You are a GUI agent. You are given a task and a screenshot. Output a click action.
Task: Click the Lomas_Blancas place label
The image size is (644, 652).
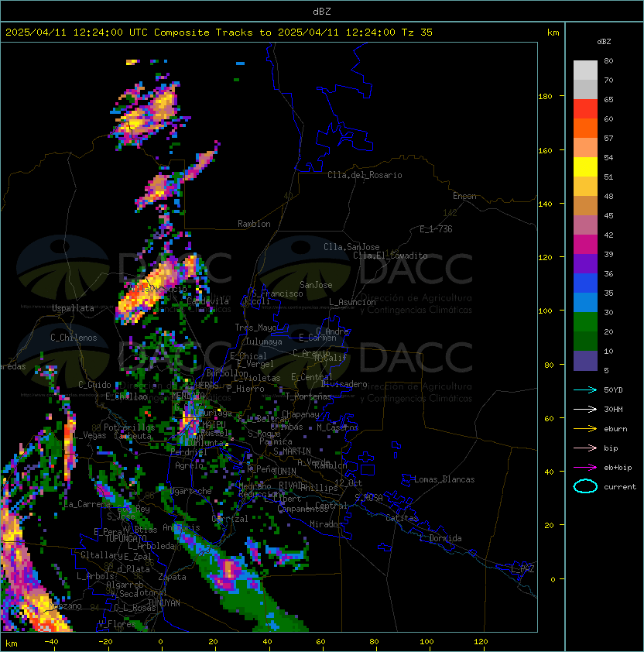(444, 479)
